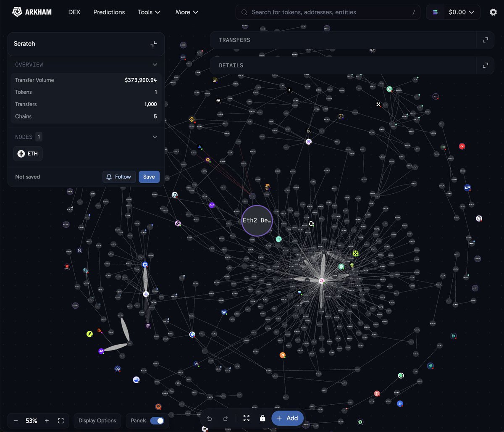Click the fullscreen expand arrows icon

247,418
